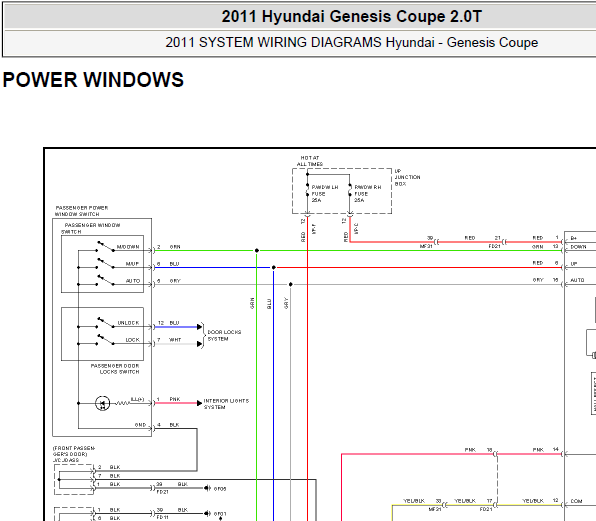Select the 'POWER WINDOWS' heading

(x=93, y=79)
